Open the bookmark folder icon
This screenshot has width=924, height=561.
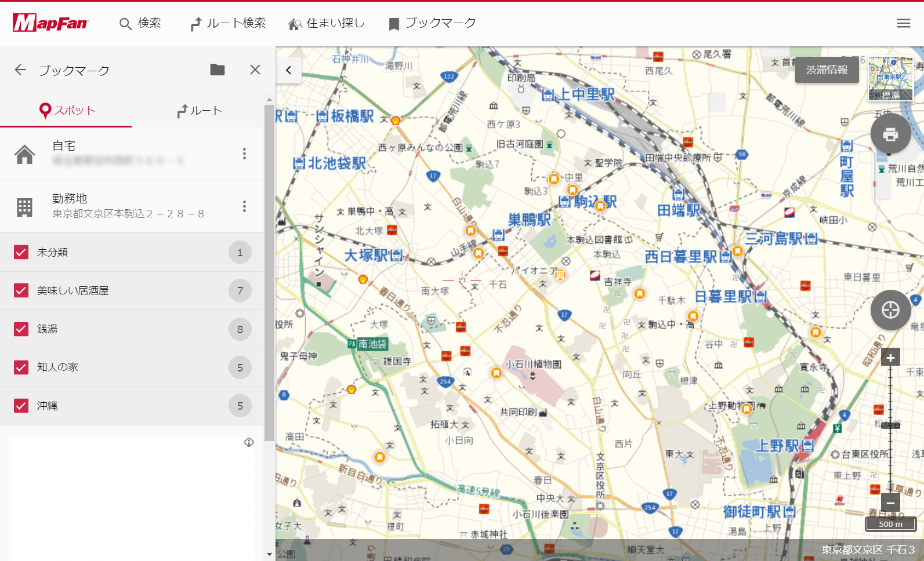(x=218, y=70)
